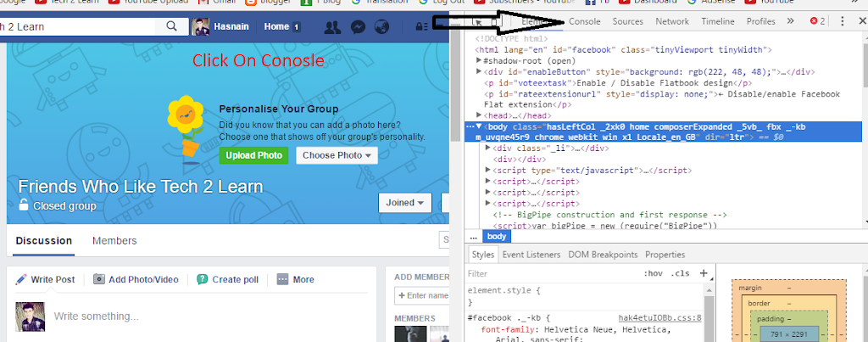Switch to the Profiles tab
868x342 pixels.
pos(760,21)
